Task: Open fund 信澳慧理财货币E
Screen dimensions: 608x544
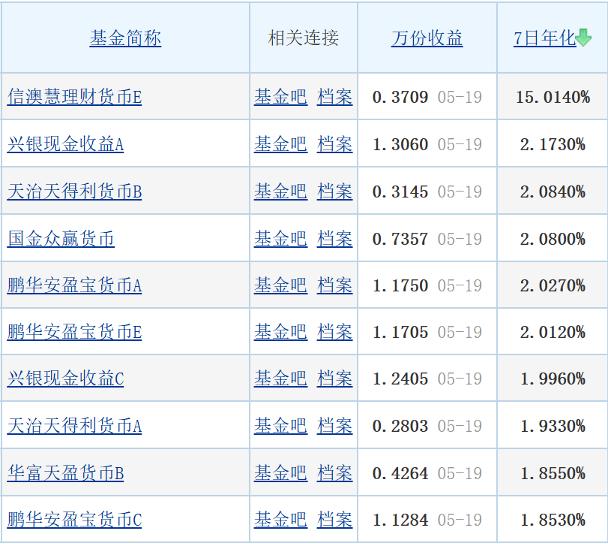Action: (x=74, y=97)
